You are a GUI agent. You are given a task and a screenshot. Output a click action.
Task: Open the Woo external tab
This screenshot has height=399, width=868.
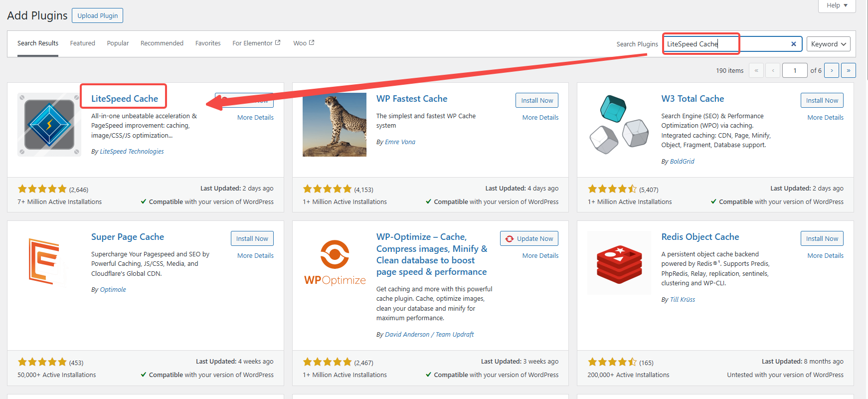coord(304,43)
